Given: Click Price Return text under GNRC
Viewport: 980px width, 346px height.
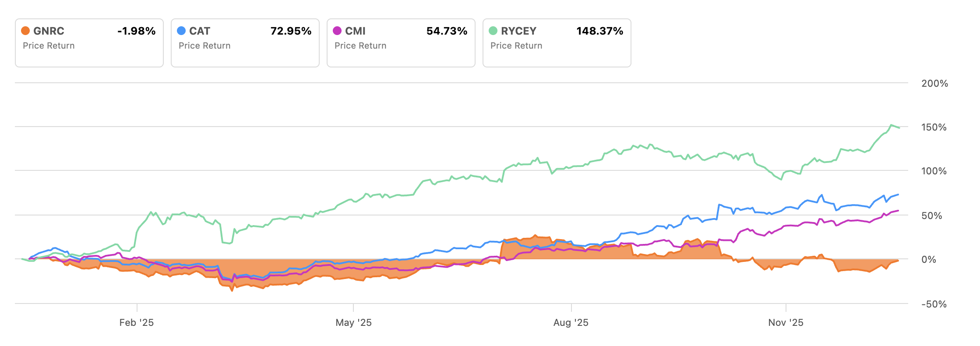Looking at the screenshot, I should pyautogui.click(x=49, y=46).
